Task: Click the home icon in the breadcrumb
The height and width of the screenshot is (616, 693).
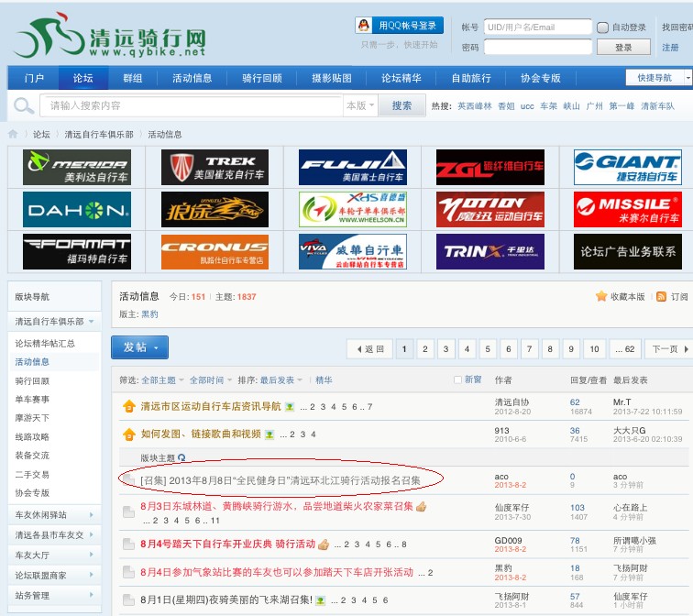Action: coord(13,134)
